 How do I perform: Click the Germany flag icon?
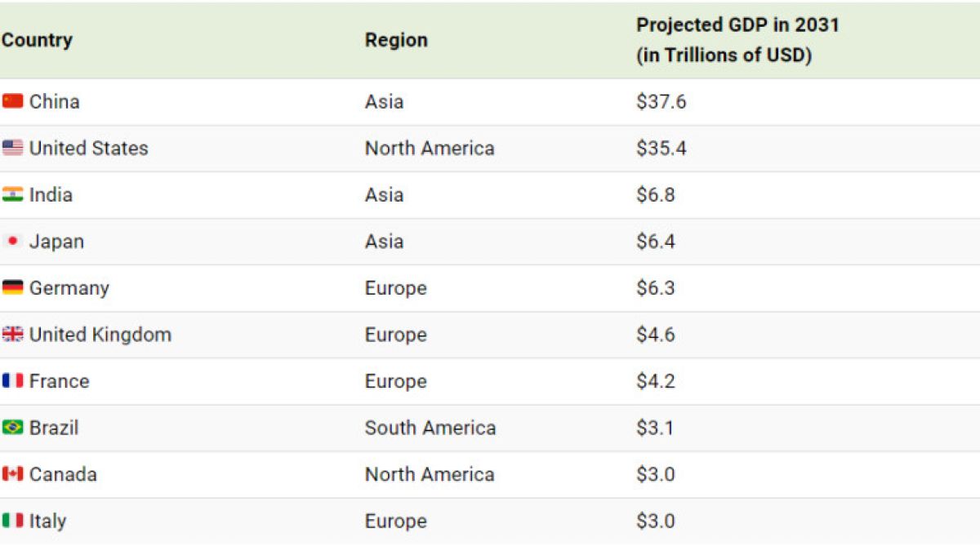click(12, 287)
